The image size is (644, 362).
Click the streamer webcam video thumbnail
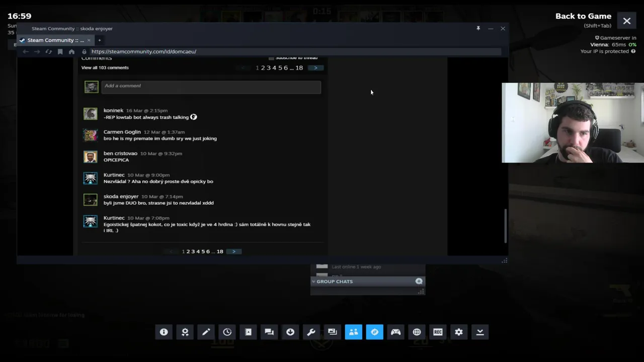573,123
